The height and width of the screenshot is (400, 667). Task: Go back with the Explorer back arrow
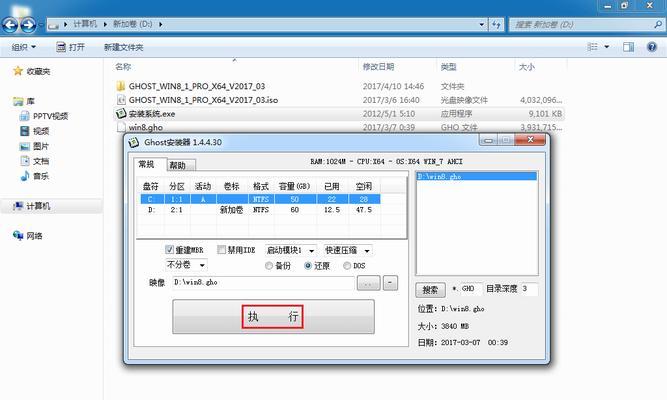point(10,25)
